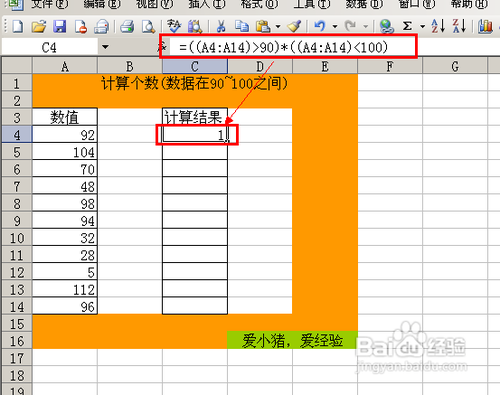Paste using the clipboard icon
Viewport: 500px width, 395px height.
tap(263, 26)
